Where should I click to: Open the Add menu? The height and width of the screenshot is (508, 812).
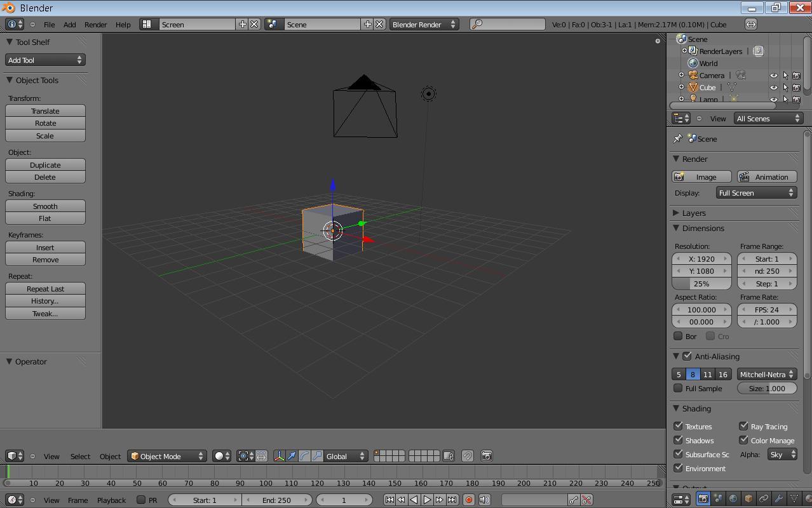pos(69,24)
